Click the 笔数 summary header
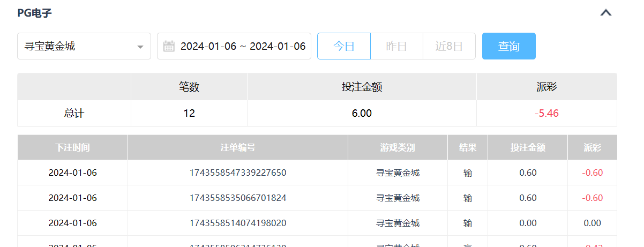 [189, 87]
